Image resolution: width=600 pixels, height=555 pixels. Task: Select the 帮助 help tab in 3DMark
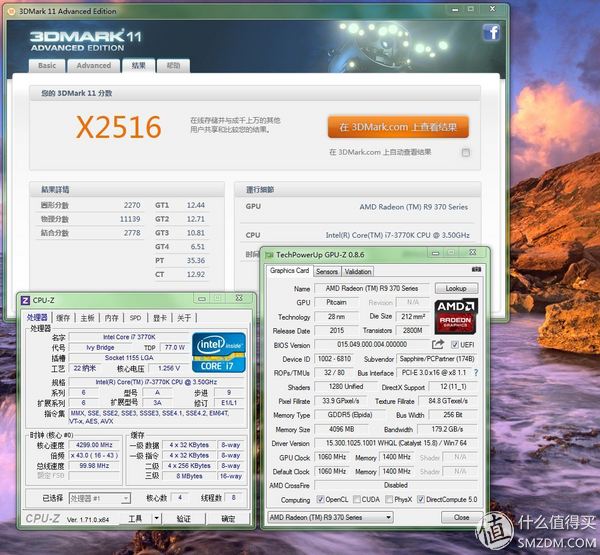coord(173,66)
